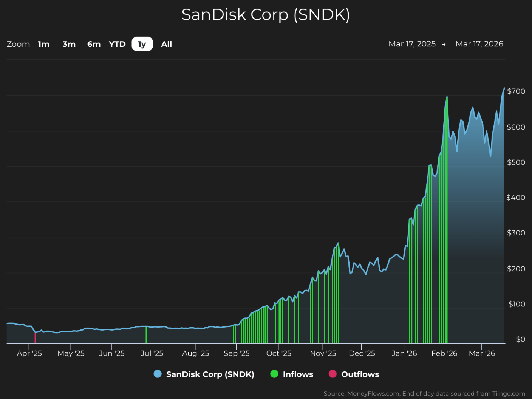
Task: Click the Mar 17, 2026 end date
Action: 479,44
